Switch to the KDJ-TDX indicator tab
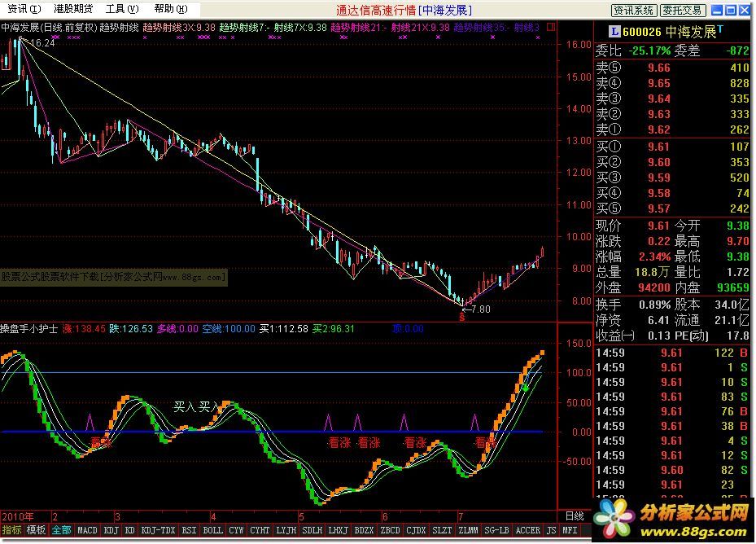The image size is (756, 544). coord(158,530)
